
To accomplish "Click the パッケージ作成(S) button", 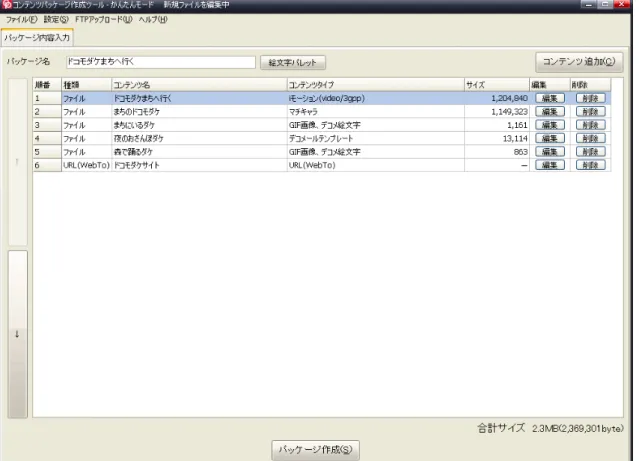I will pos(315,450).
